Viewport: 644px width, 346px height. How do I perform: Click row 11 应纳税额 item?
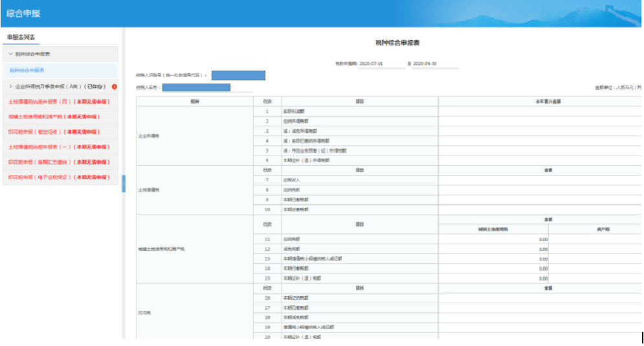291,239
